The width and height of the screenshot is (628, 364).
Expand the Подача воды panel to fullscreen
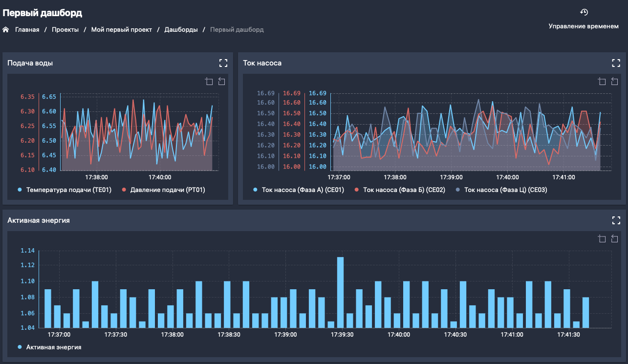(223, 63)
